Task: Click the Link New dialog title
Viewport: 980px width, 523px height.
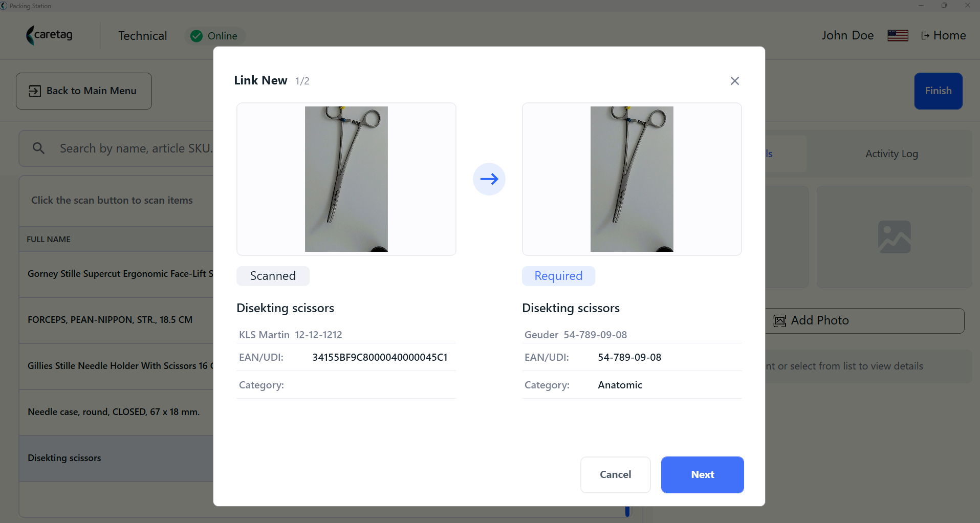Action: (x=260, y=80)
